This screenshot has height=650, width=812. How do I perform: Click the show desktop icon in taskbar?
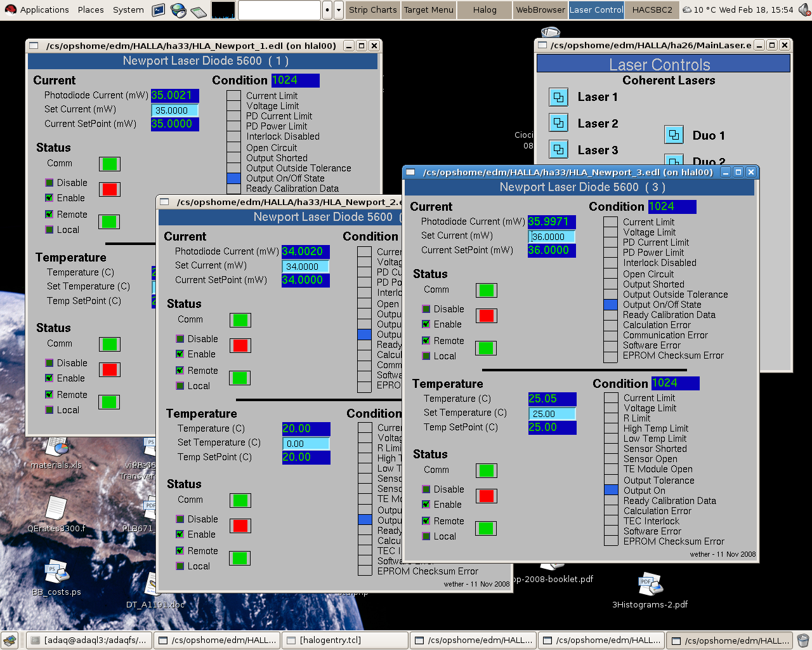(10, 640)
